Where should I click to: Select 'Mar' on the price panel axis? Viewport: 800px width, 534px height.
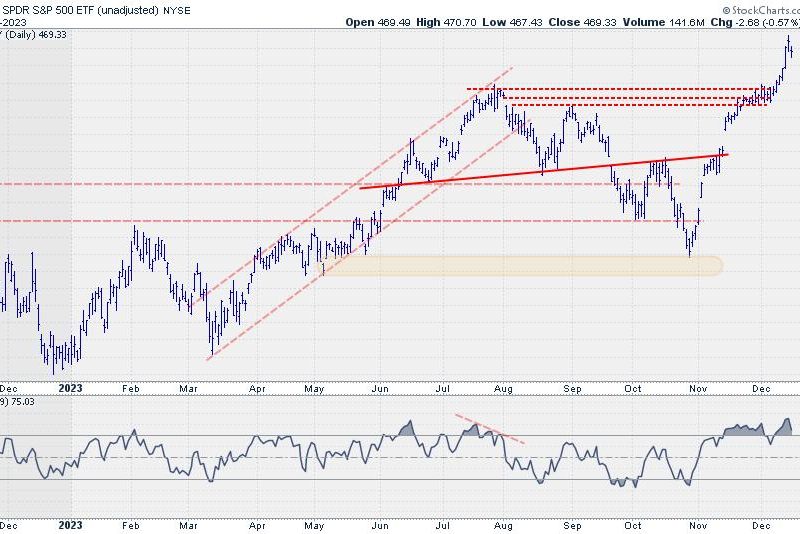(x=188, y=389)
